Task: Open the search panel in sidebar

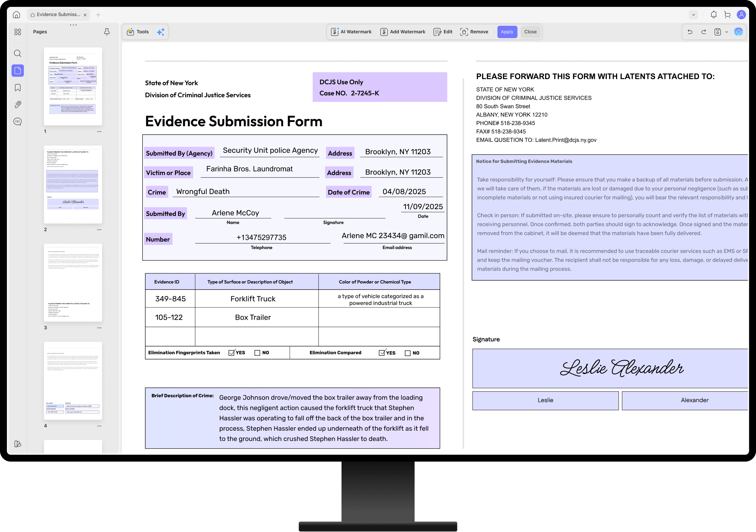Action: (18, 53)
